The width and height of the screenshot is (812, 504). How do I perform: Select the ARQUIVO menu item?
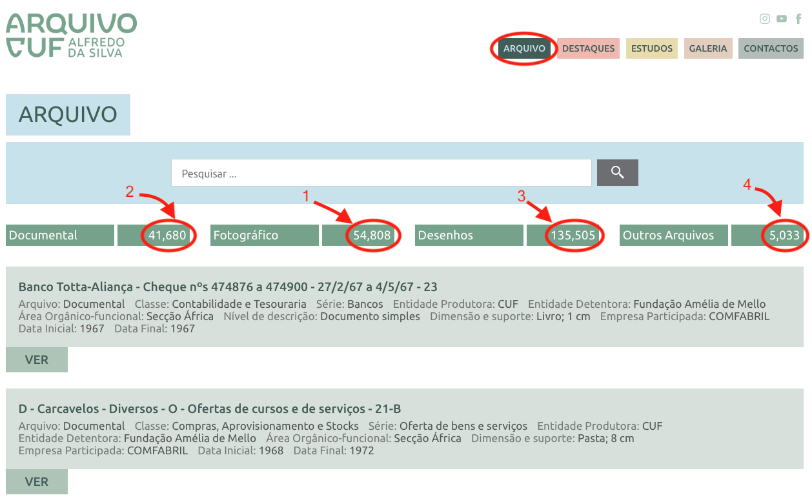pos(525,48)
